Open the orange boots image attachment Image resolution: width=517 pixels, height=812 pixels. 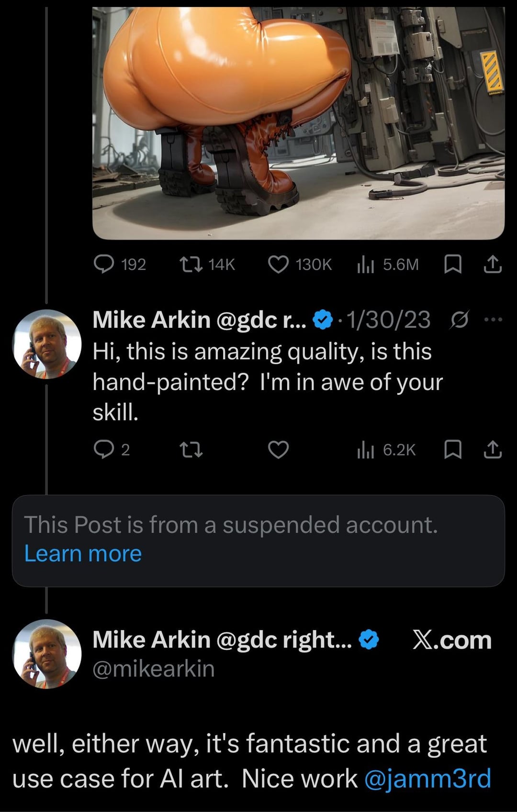(298, 122)
